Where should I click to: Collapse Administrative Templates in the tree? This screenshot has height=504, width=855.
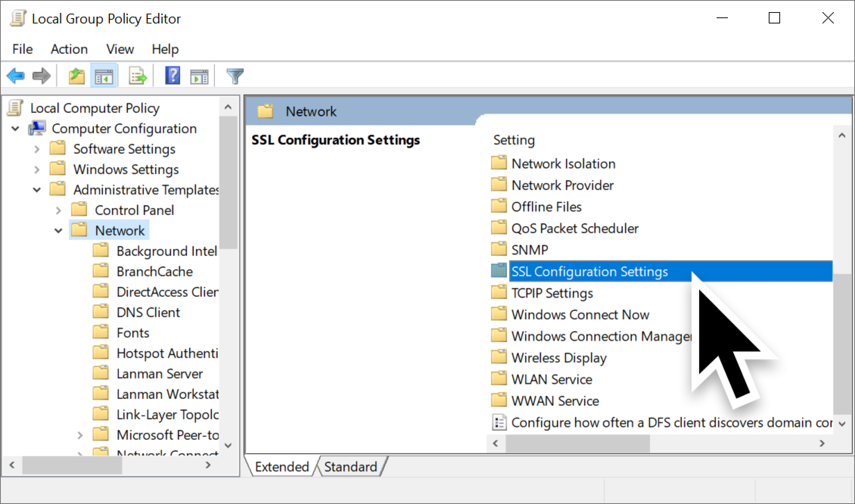click(x=37, y=190)
